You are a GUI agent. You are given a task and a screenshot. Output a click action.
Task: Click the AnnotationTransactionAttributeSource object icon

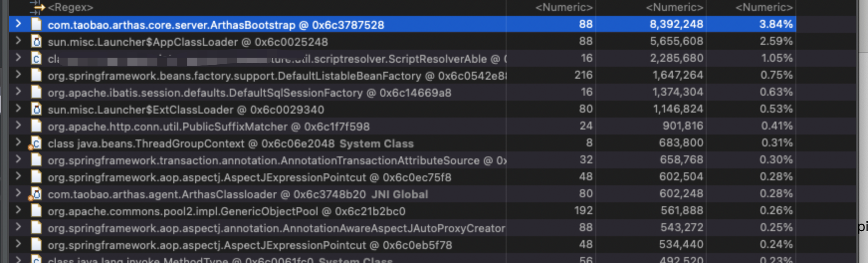(36, 160)
